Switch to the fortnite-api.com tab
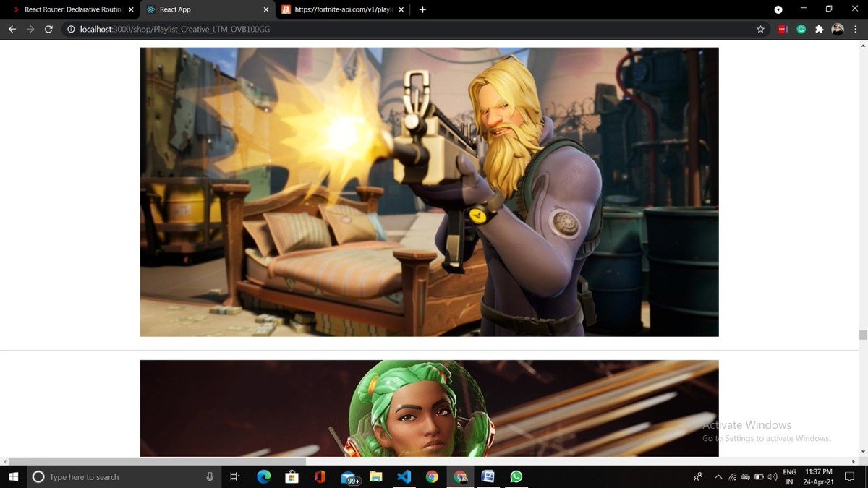Screen dimensions: 868x488 [343, 9]
